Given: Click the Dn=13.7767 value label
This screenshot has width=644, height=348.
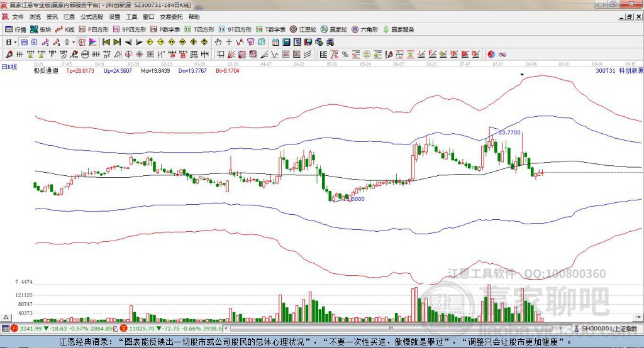Looking at the screenshot, I should click(192, 70).
